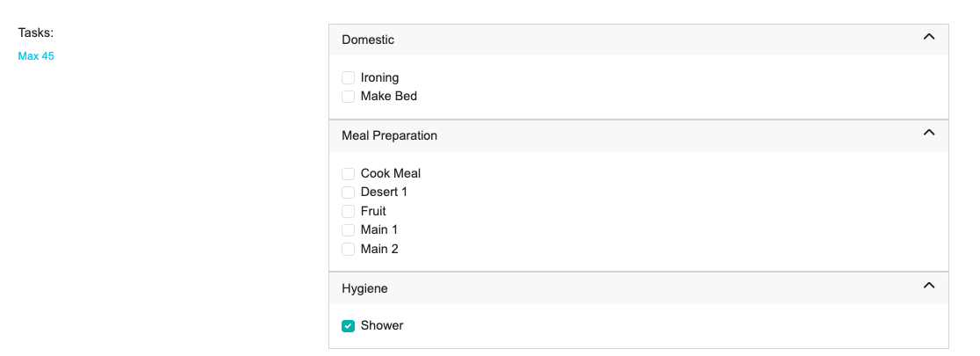Enable the Make Bed checkbox
980x356 pixels.
point(349,97)
